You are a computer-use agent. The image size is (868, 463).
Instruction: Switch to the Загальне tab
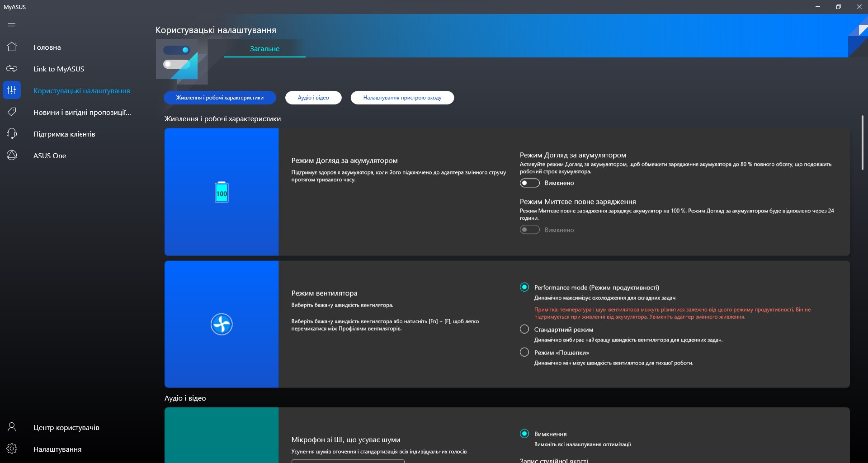pyautogui.click(x=264, y=49)
